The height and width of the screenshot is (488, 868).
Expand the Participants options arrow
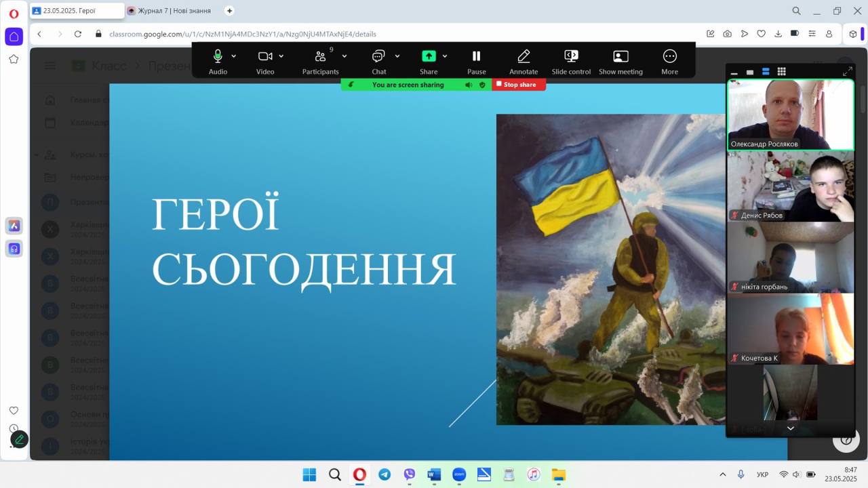coord(344,56)
